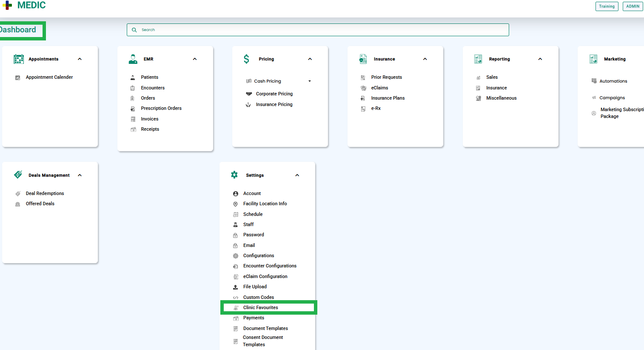This screenshot has width=644, height=350.
Task: Click the Receipts row icon
Action: [133, 129]
